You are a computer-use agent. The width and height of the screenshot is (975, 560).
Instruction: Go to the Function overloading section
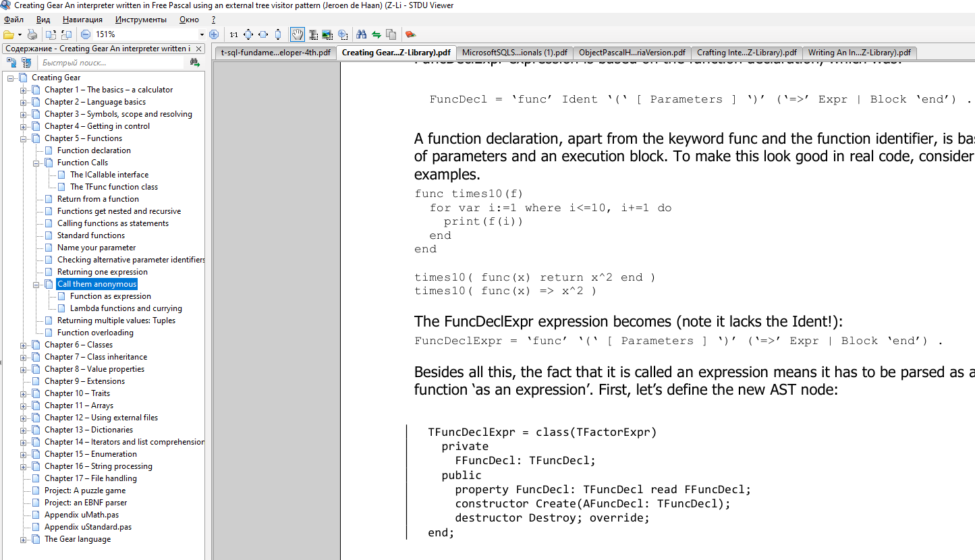point(95,333)
